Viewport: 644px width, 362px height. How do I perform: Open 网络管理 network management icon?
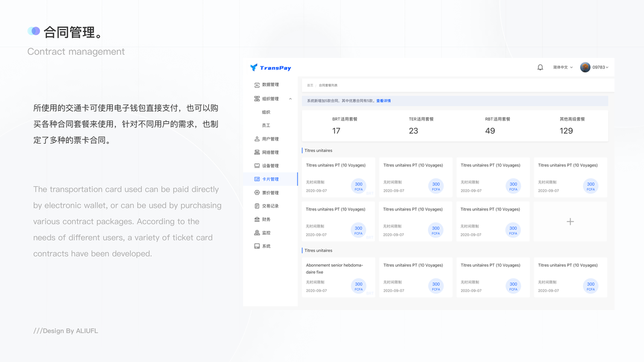(x=257, y=152)
